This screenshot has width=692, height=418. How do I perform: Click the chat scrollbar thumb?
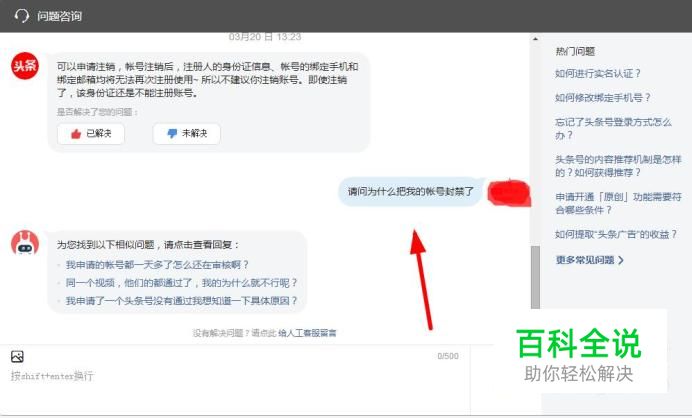coord(535,277)
